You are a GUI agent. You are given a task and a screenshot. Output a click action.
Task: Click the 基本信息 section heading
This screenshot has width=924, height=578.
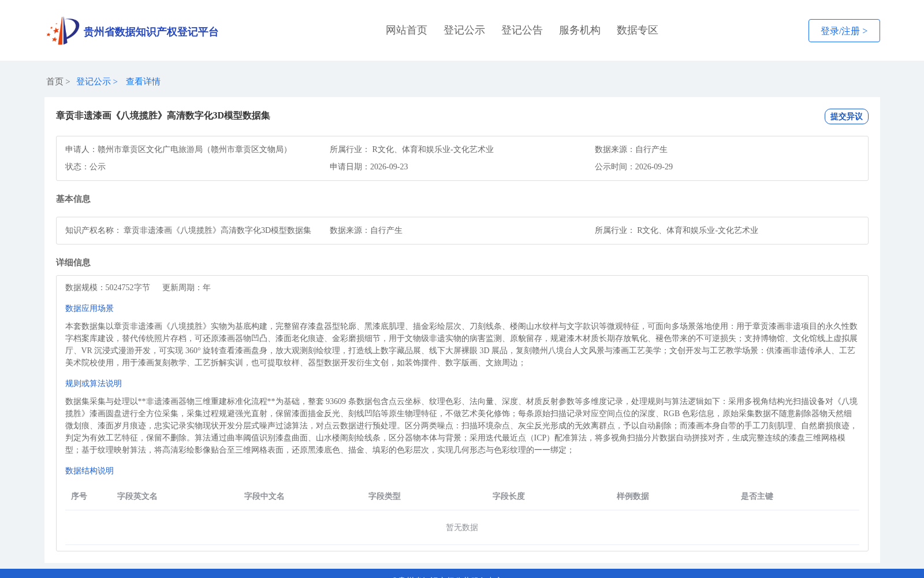coord(73,199)
